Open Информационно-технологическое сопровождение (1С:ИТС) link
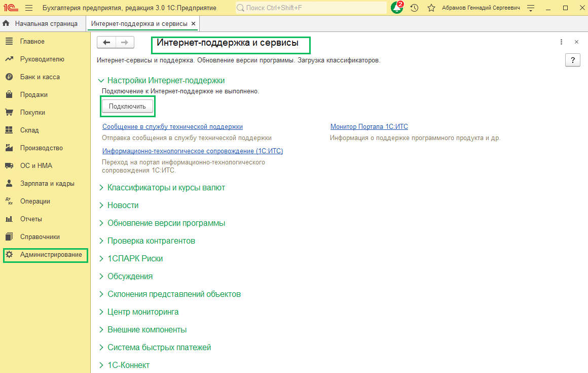The height and width of the screenshot is (373, 588). 193,151
